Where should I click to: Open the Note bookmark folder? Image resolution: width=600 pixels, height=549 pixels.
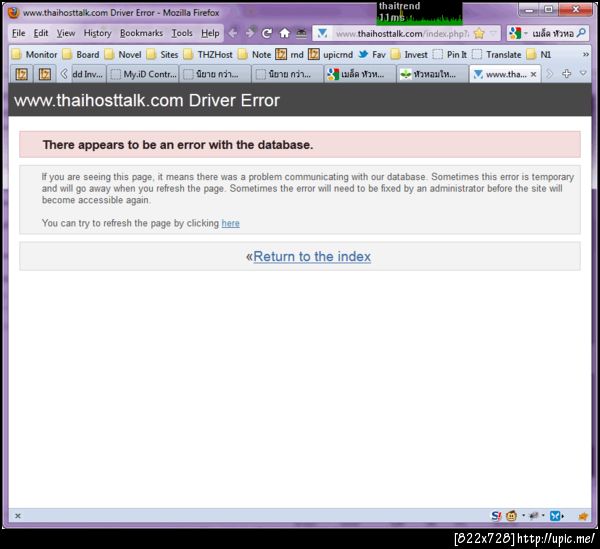click(x=254, y=55)
